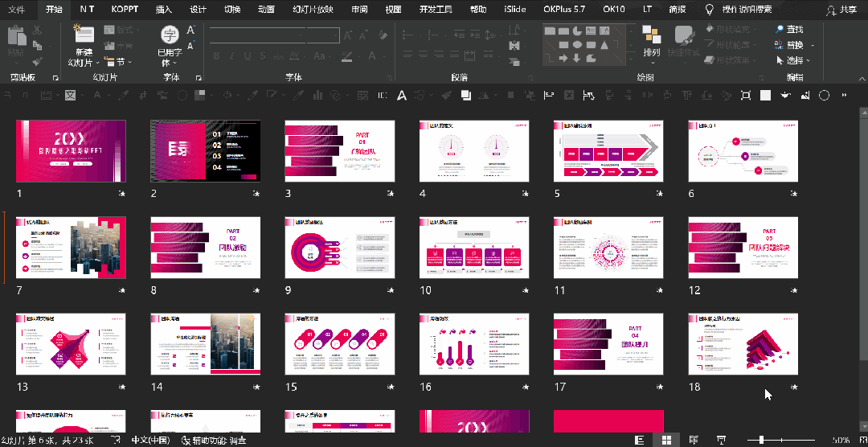Open the 替换 replace dropdown arrow

[x=812, y=45]
